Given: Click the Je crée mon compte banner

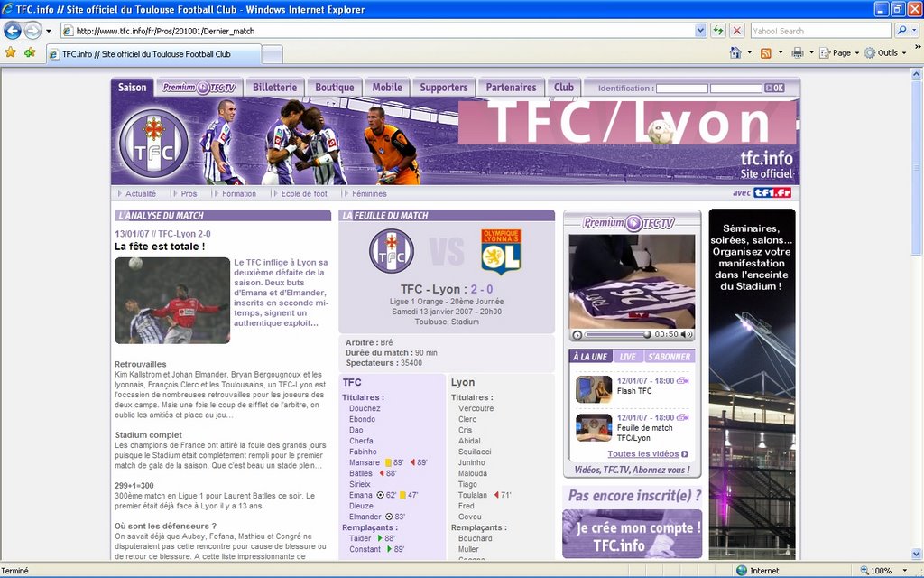Looking at the screenshot, I should tap(632, 534).
